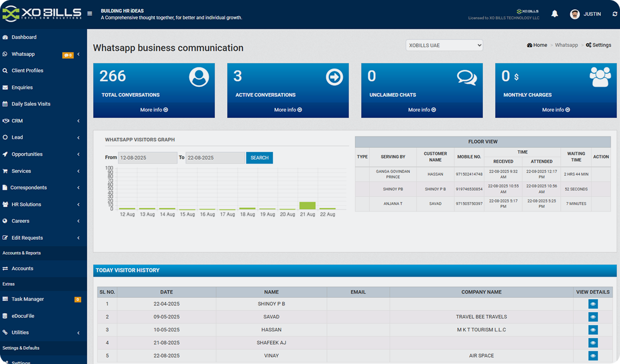View details for SHINOY P B row
Image resolution: width=620 pixels, height=364 pixels.
(x=593, y=304)
